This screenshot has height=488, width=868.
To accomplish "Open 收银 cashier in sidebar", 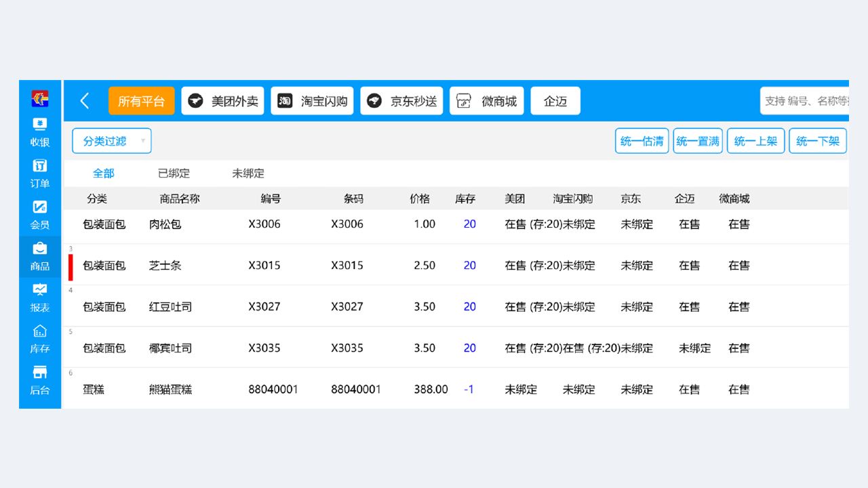I will [40, 133].
